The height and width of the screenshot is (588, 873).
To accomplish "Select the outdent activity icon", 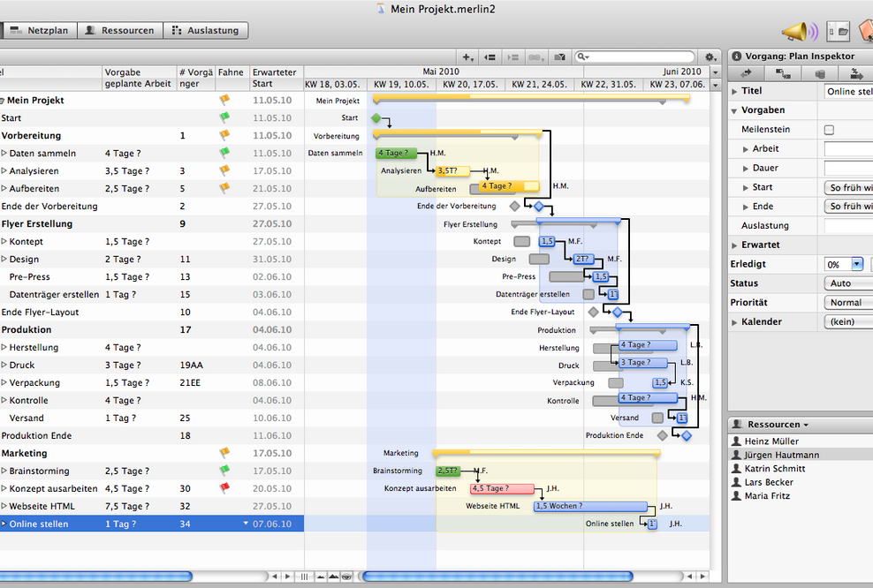I will pos(490,56).
